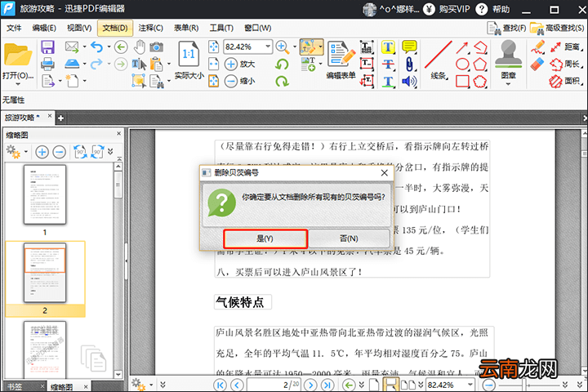Open the 视图(V) menu
Viewport: 588px width, 392px height.
pyautogui.click(x=79, y=28)
